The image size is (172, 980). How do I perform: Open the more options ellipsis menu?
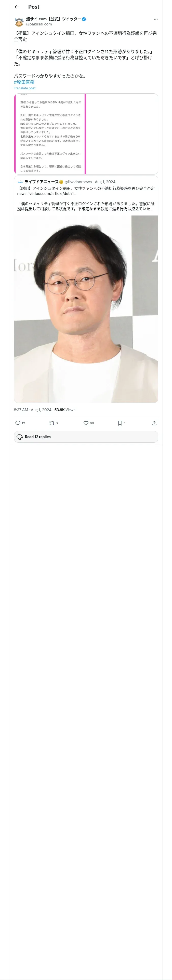click(156, 19)
